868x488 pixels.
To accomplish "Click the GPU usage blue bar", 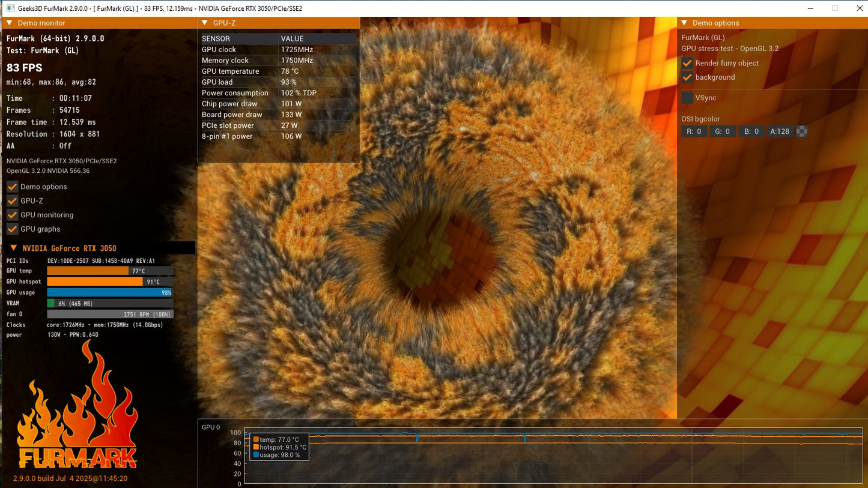I will pos(110,292).
